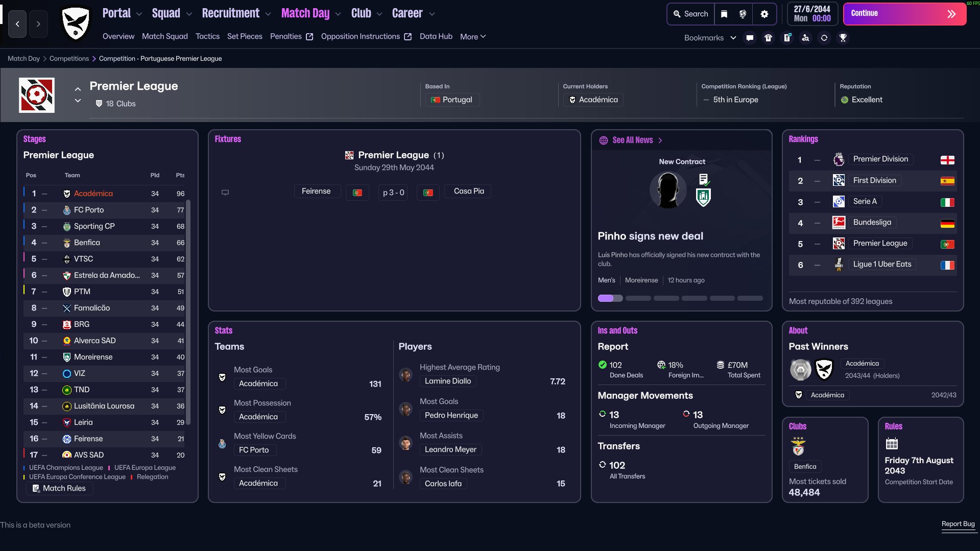Viewport: 980px width, 551px height.
Task: Open the Set Pieces tab
Action: pyautogui.click(x=245, y=36)
